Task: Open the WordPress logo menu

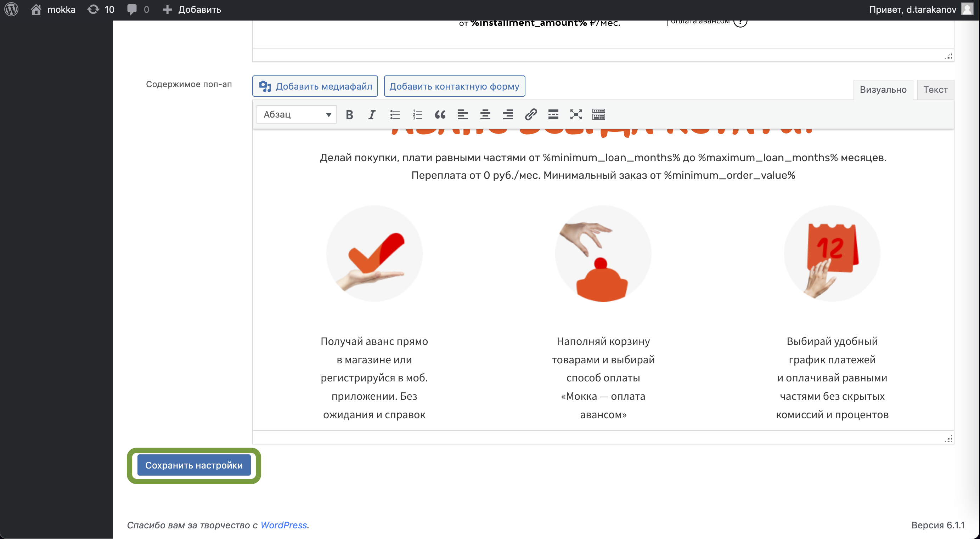Action: tap(11, 10)
